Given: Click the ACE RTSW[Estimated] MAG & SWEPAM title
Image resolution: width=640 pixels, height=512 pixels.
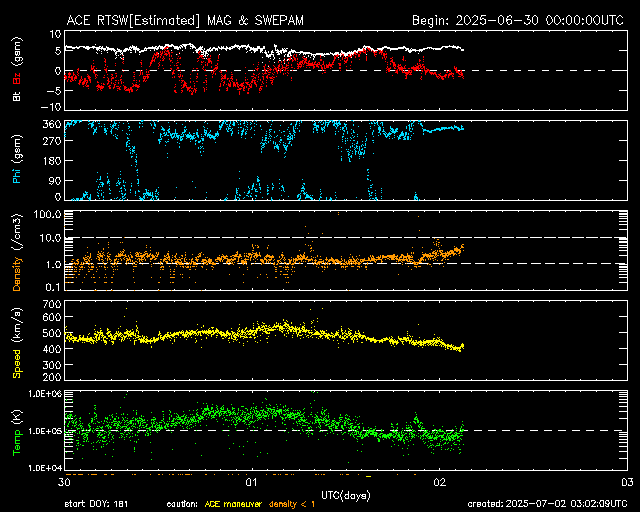Looking at the screenshot, I should click(x=185, y=20).
